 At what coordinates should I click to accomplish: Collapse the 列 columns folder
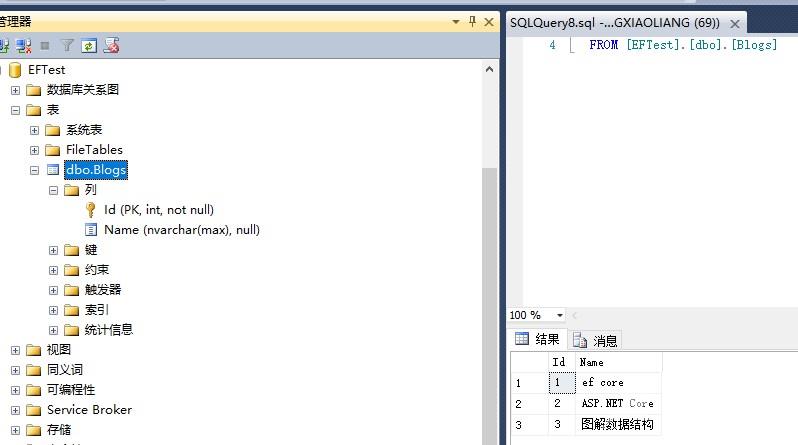(53, 190)
